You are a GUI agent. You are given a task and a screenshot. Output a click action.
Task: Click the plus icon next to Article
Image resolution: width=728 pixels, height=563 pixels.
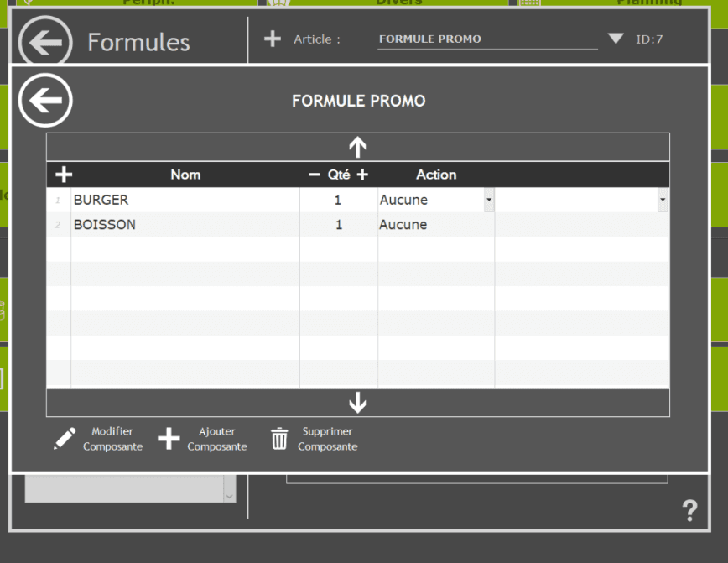[x=273, y=39]
